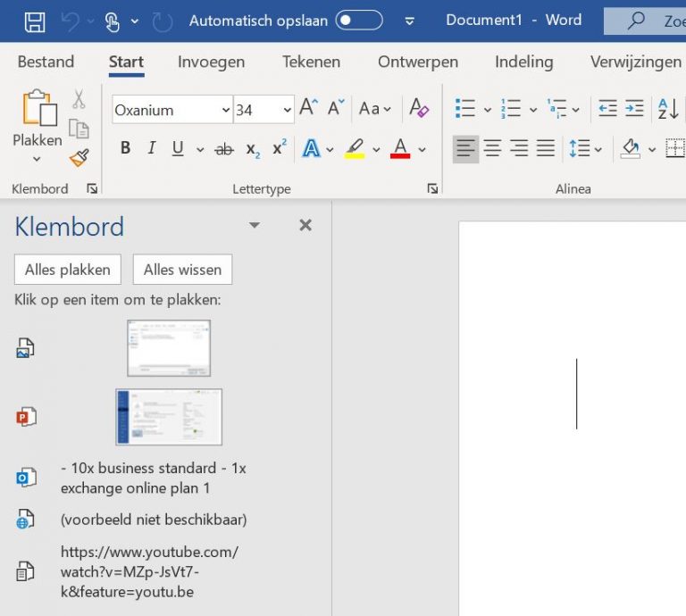The height and width of the screenshot is (616, 686).
Task: Click the Touch/Mouse mode icon
Action: (x=112, y=21)
